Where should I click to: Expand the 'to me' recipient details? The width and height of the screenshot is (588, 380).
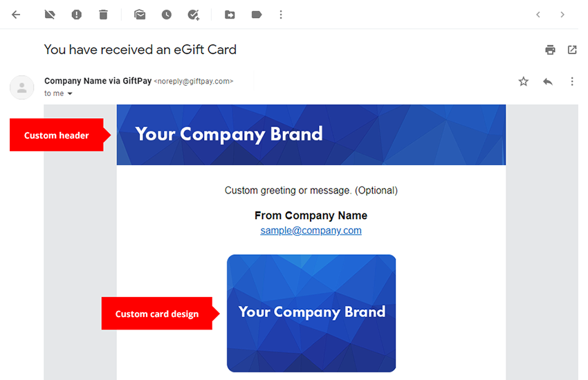70,94
